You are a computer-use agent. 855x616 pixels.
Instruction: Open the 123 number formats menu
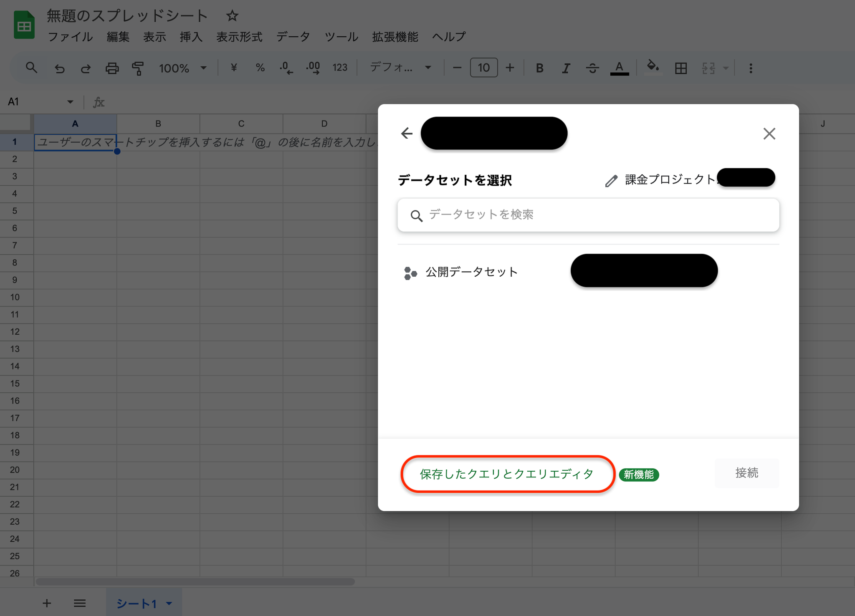[x=340, y=68]
